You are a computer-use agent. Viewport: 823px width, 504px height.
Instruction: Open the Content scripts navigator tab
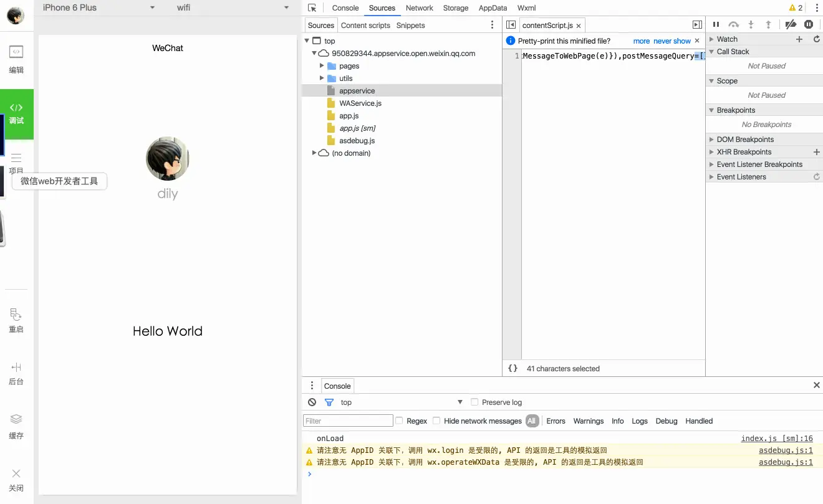pyautogui.click(x=365, y=26)
